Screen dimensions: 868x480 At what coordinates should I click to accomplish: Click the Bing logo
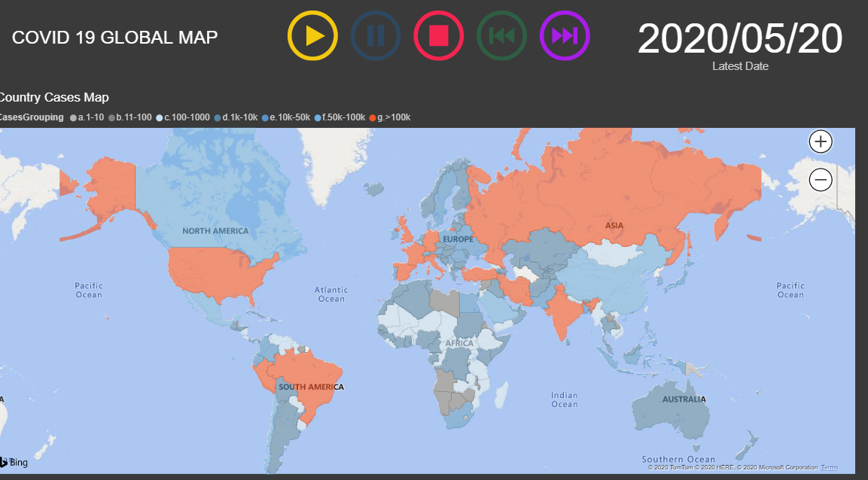pyautogui.click(x=15, y=462)
